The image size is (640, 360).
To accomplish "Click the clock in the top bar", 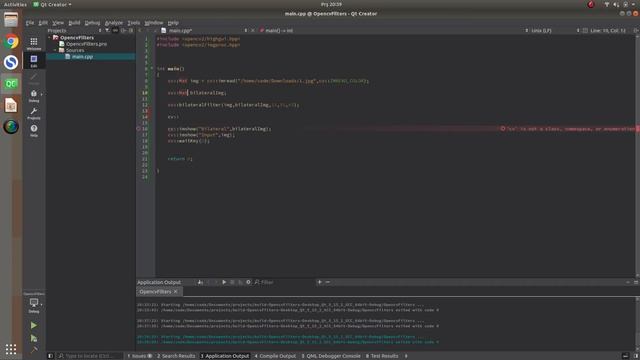I will [331, 4].
